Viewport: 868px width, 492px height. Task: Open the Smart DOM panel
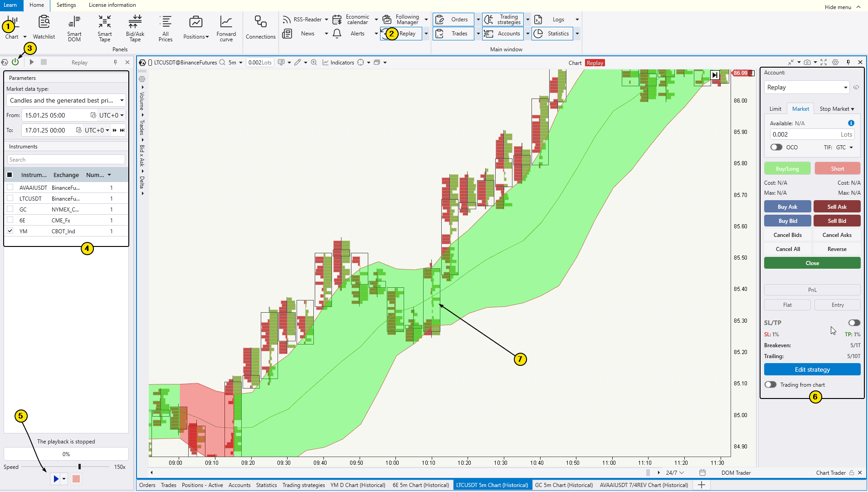[x=74, y=29]
